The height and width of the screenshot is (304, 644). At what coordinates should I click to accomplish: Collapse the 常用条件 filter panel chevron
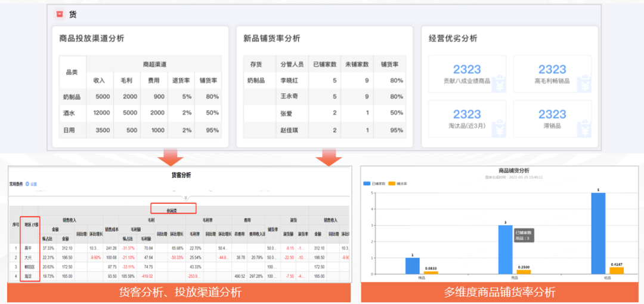click(x=185, y=197)
